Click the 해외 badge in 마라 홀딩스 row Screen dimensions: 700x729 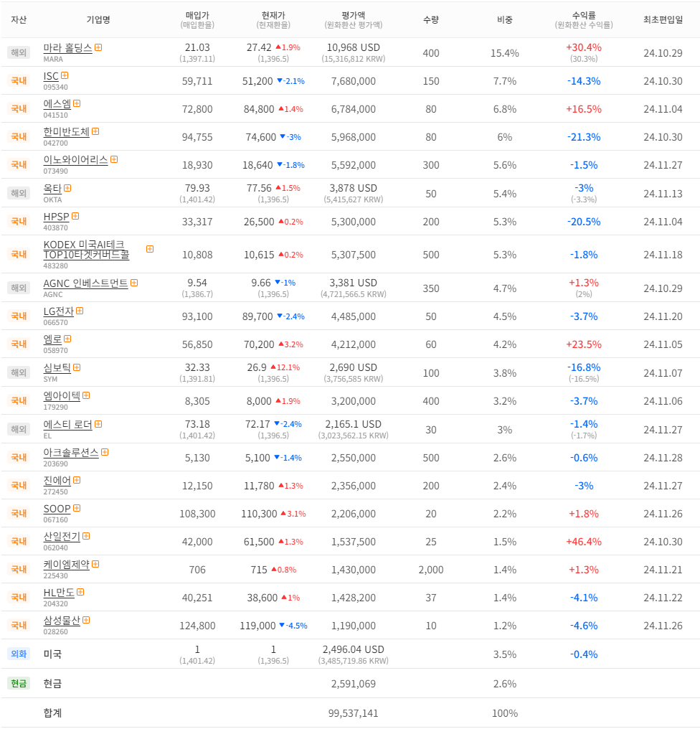(19, 52)
